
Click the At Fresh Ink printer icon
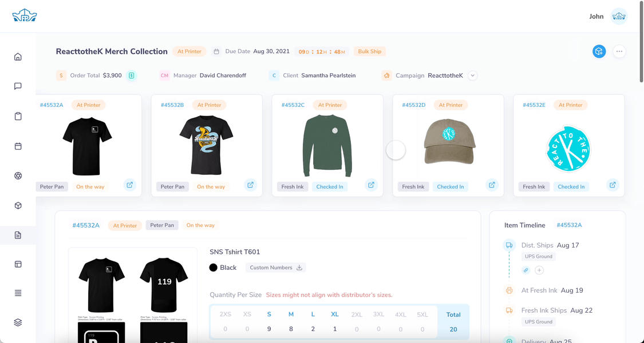[509, 290]
